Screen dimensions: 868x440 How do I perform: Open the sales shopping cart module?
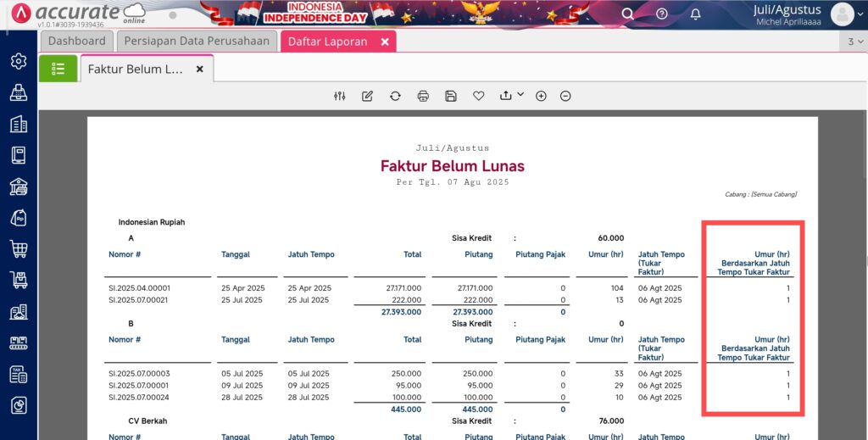click(19, 249)
